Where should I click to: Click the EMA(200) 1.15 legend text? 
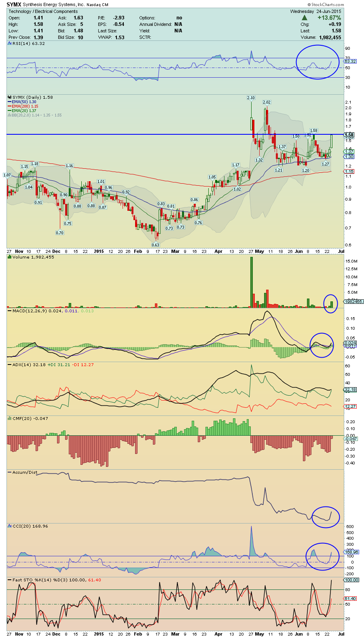(25, 106)
